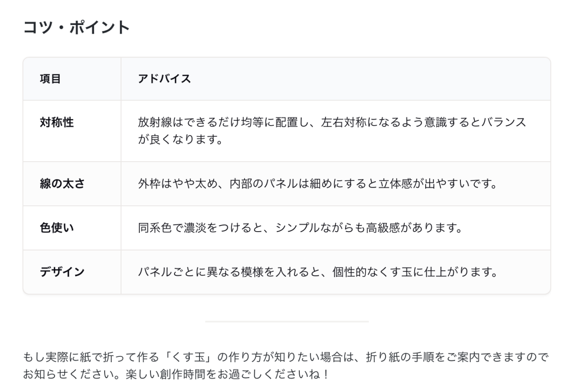The width and height of the screenshot is (570, 392).
Task: Click the word 個性的 in the design advice
Action: point(349,272)
